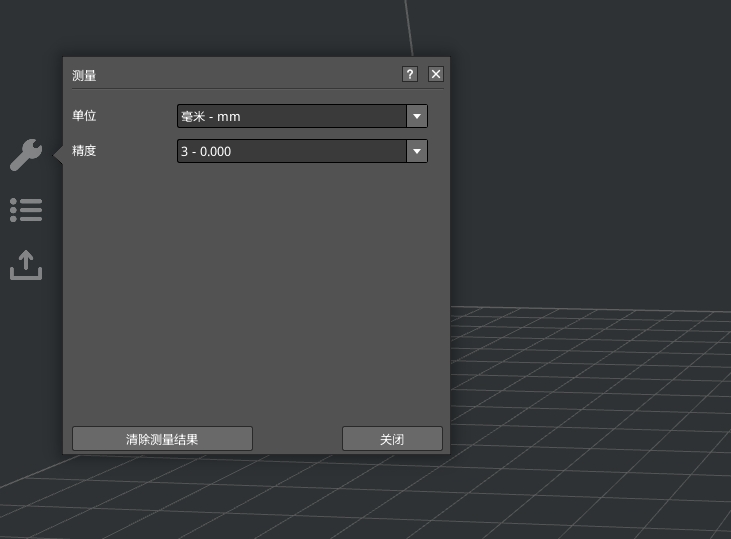
Task: Open the bulleted list sidebar icon
Action: 26,210
